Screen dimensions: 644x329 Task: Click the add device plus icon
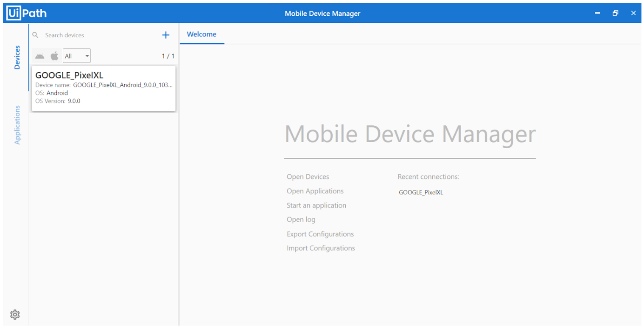coord(166,35)
